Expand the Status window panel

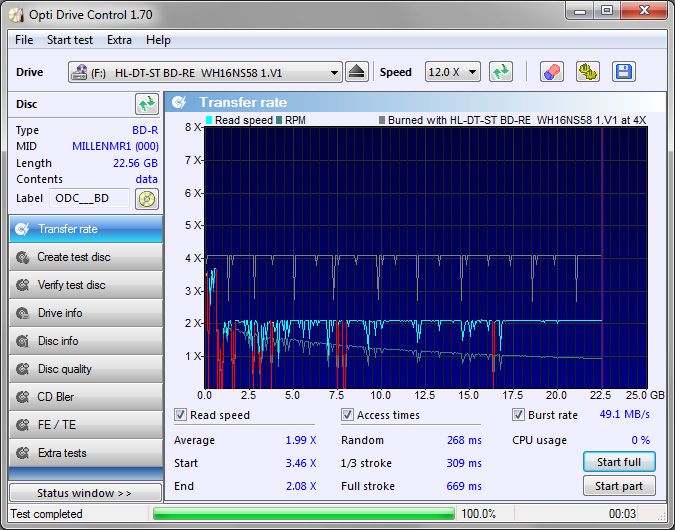click(x=85, y=493)
